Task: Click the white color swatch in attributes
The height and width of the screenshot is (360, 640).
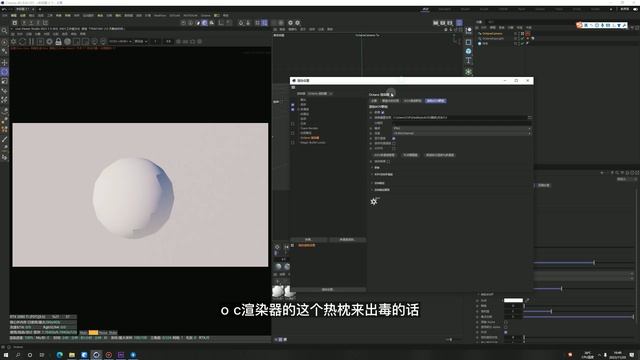Action: (513, 300)
